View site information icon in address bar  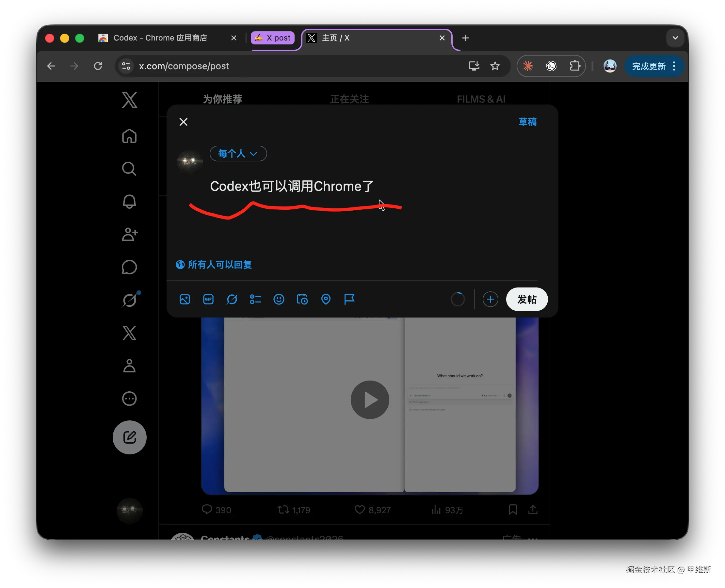pos(126,66)
